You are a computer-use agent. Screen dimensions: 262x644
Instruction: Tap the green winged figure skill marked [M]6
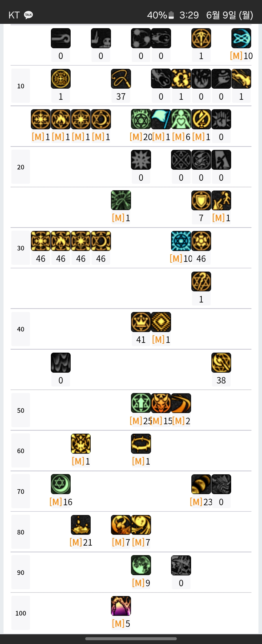181,119
